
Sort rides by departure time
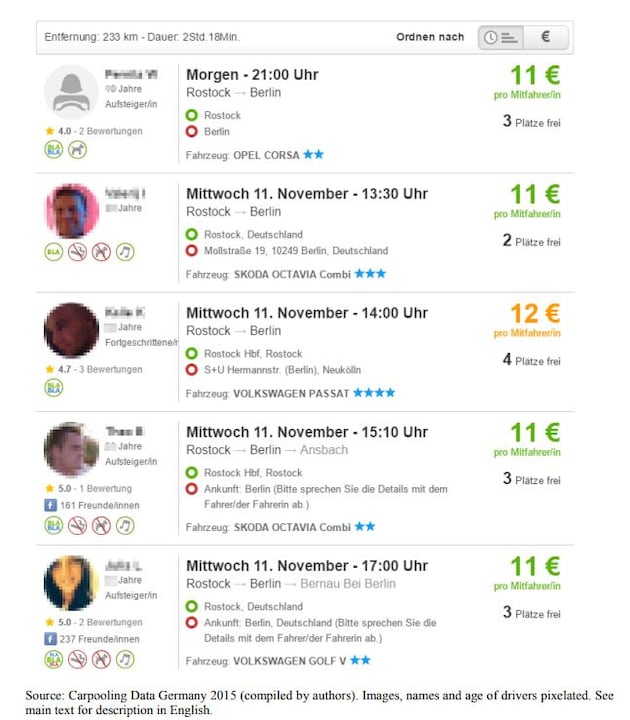(x=501, y=37)
